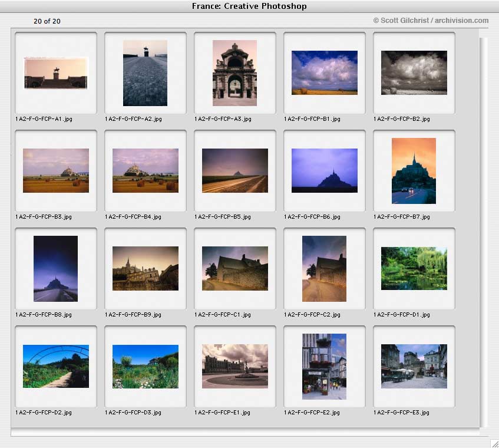Select road to Mont Saint-Michel thumbnail B5
This screenshot has width=499, height=448.
click(235, 170)
